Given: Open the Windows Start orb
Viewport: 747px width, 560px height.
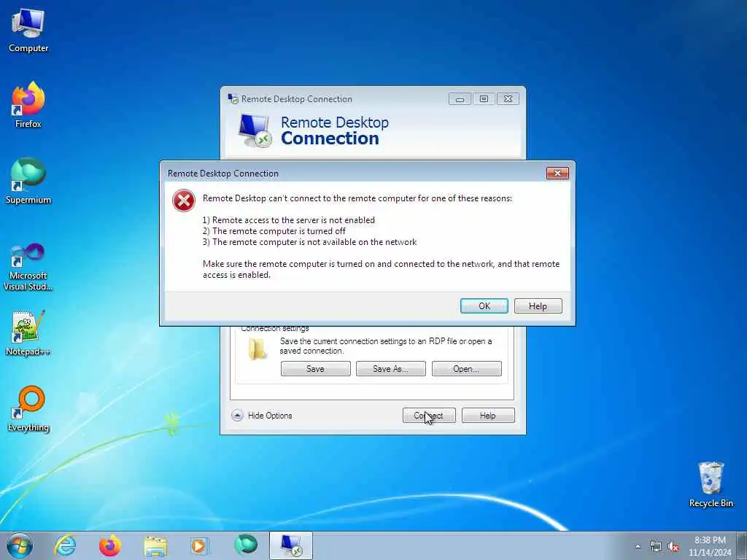Looking at the screenshot, I should [x=20, y=545].
